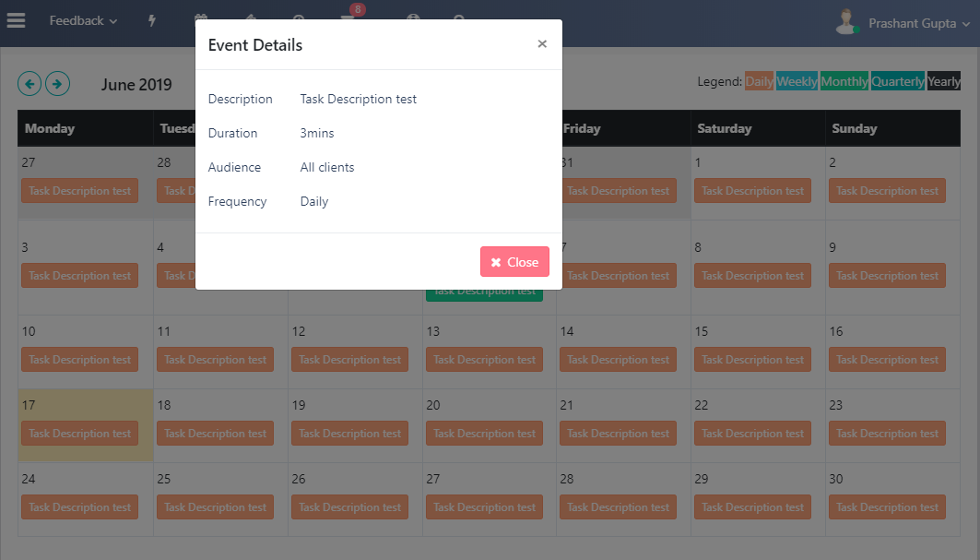Dismiss Event Details using the X icon

(542, 43)
